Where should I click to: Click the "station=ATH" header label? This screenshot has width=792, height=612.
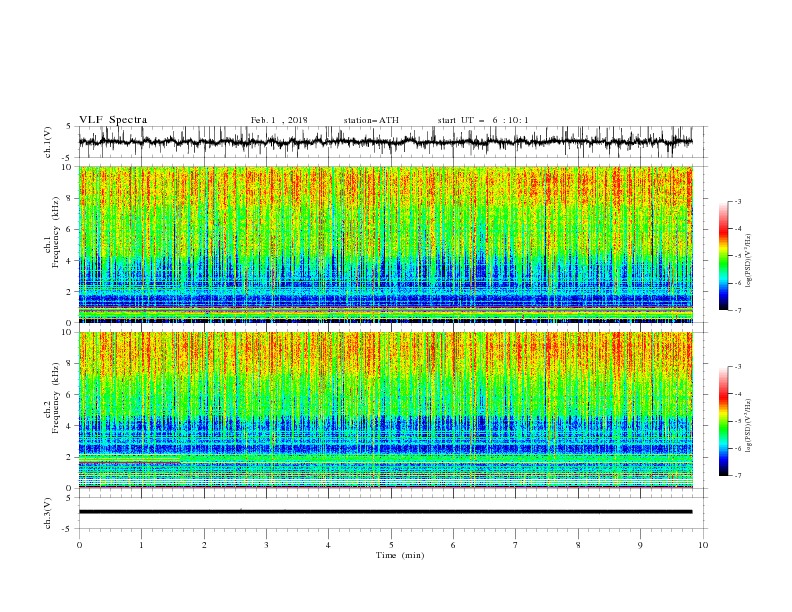[x=371, y=120]
